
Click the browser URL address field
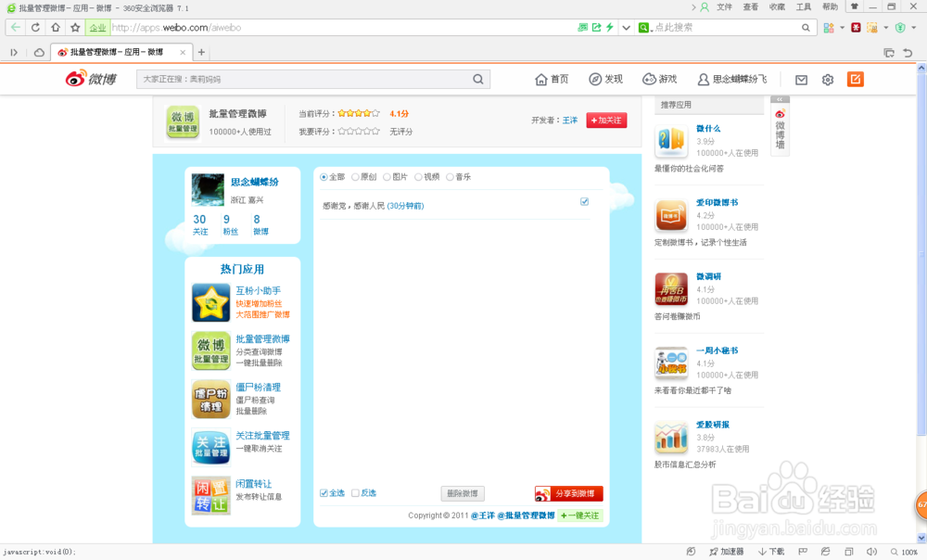pos(343,27)
